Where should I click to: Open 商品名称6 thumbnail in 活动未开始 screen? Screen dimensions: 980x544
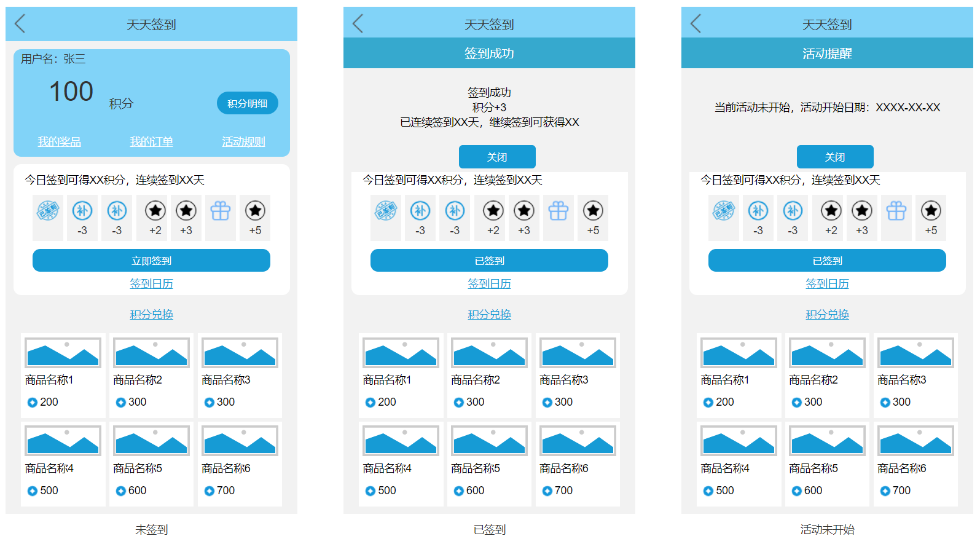click(x=916, y=441)
